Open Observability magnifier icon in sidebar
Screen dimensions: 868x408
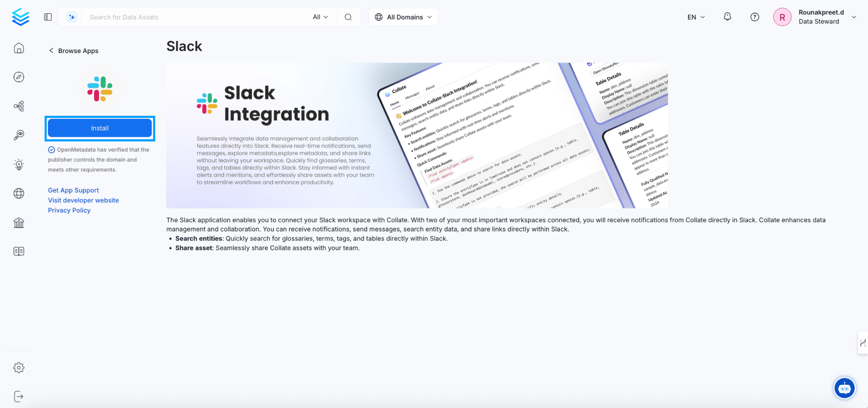(19, 135)
